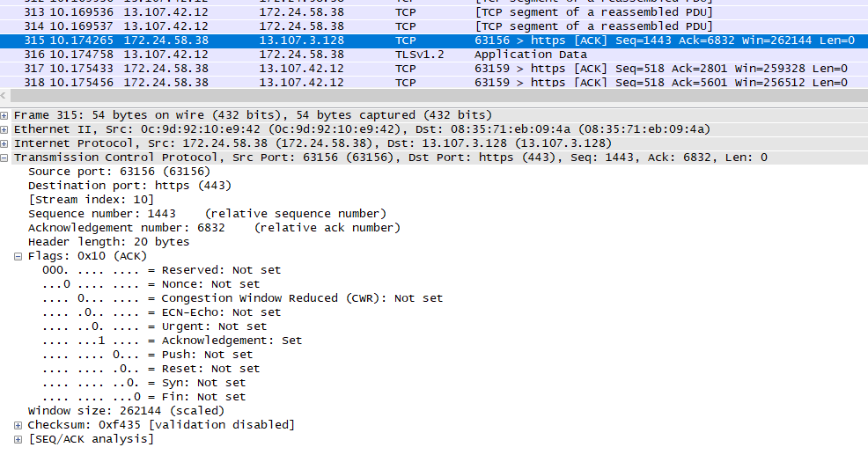Select the Window size: 262144 field
Screen dimensions: 868x462
pyautogui.click(x=126, y=411)
